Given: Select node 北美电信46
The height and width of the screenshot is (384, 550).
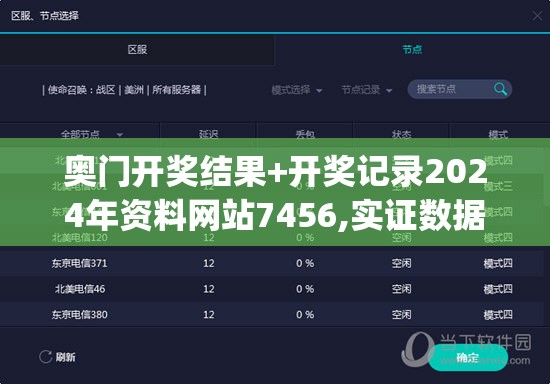Looking at the screenshot, I should coord(80,289).
